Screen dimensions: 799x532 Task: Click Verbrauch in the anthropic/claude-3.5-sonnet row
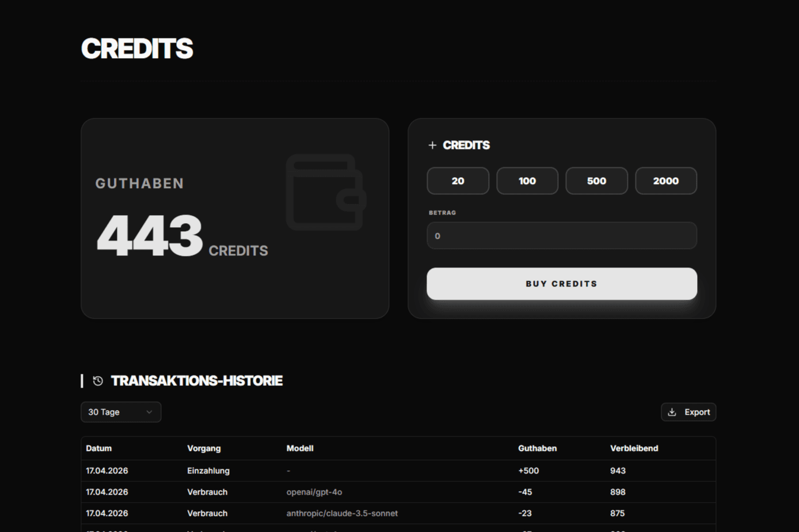tap(207, 513)
